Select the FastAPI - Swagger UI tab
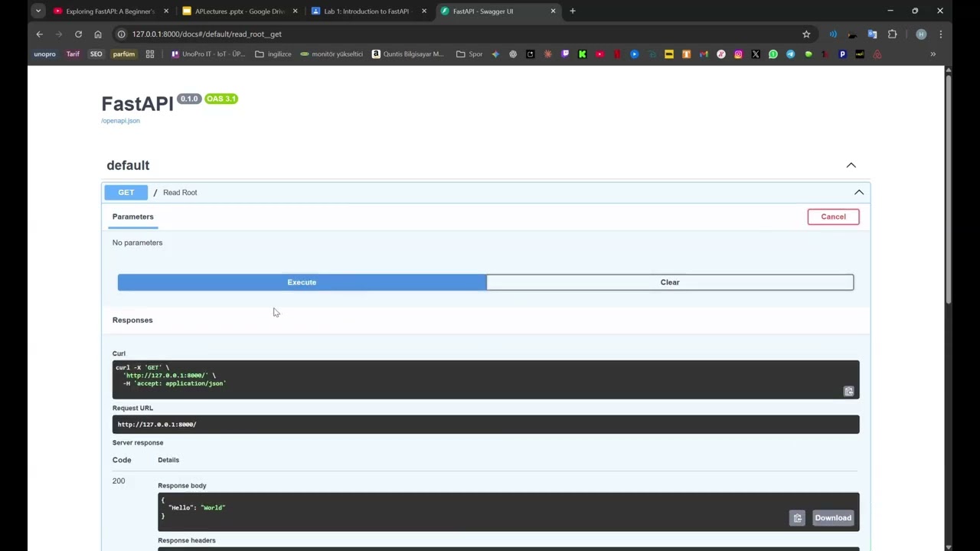 (498, 11)
